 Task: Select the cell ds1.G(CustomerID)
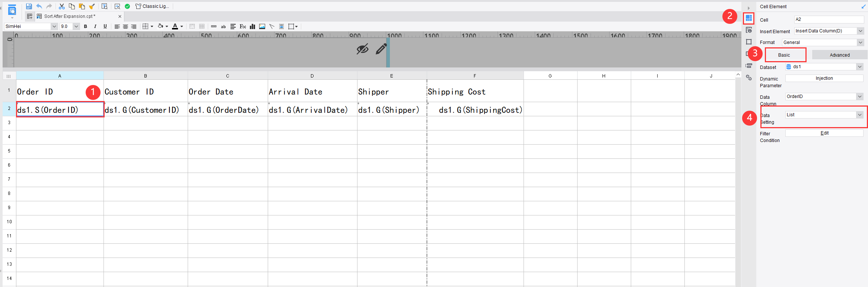[x=146, y=109]
